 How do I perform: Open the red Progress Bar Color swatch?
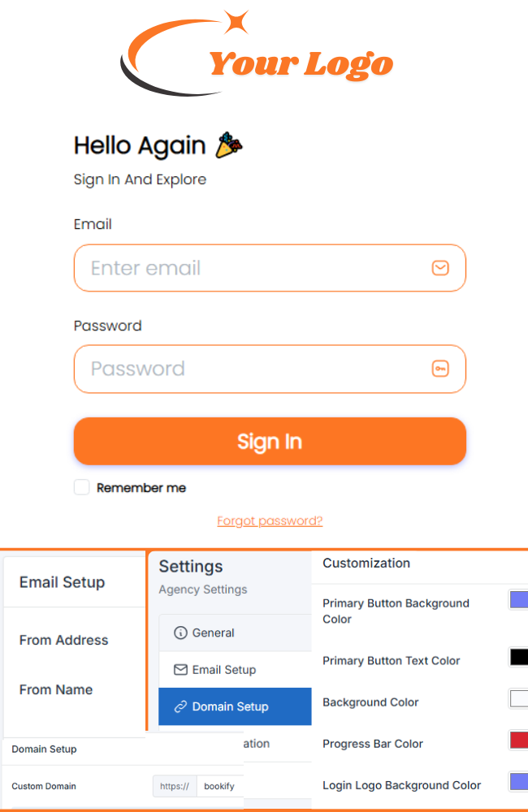[519, 740]
